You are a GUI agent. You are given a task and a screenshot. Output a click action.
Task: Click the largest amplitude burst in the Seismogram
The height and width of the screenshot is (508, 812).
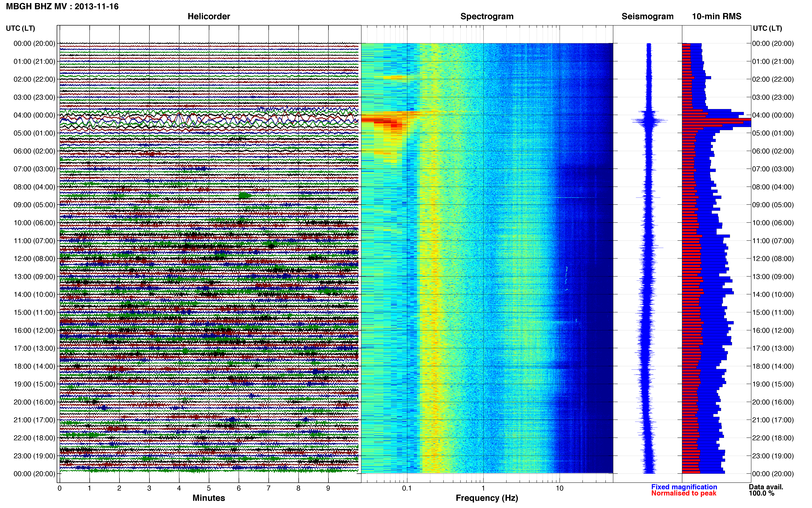click(649, 120)
